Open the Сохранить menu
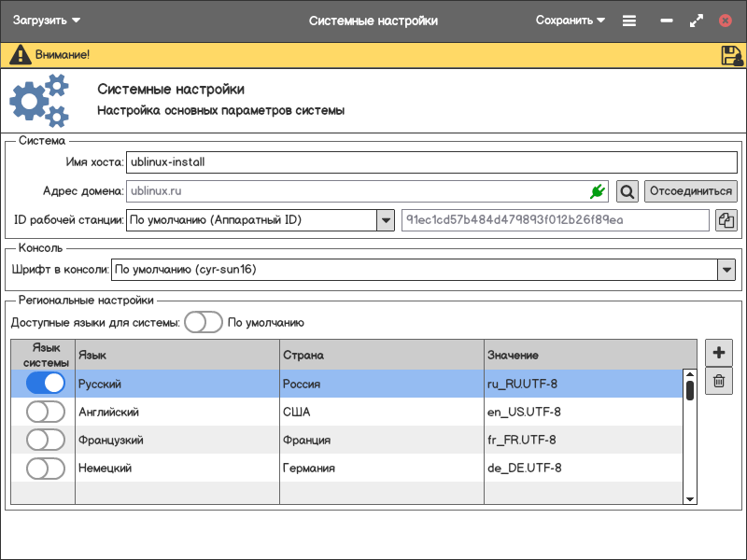The width and height of the screenshot is (747, 560). point(570,21)
